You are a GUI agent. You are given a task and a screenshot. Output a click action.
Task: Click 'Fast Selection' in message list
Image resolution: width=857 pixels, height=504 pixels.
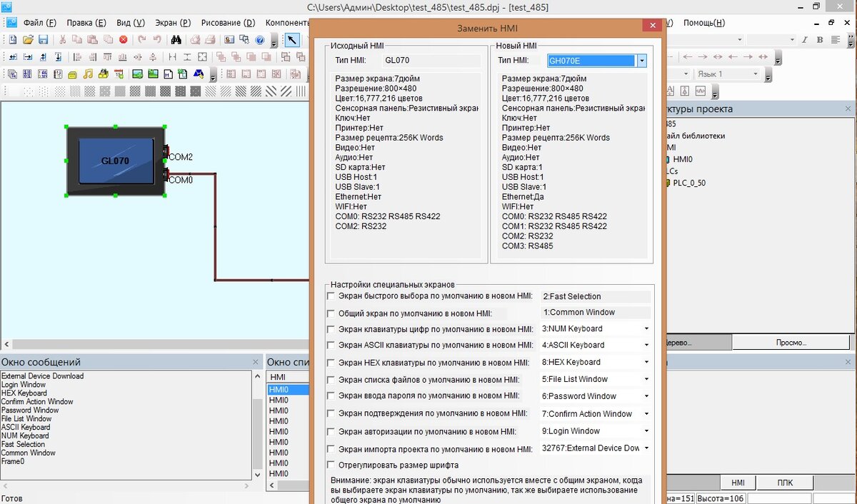point(23,444)
